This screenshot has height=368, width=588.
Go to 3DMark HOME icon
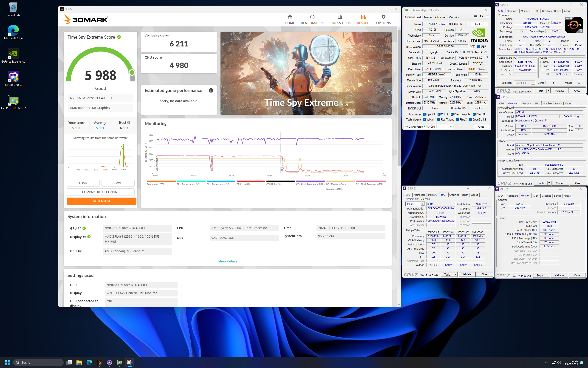290,20
